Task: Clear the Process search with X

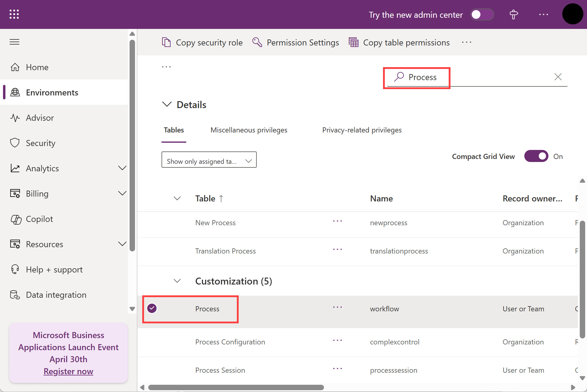Action: point(558,77)
